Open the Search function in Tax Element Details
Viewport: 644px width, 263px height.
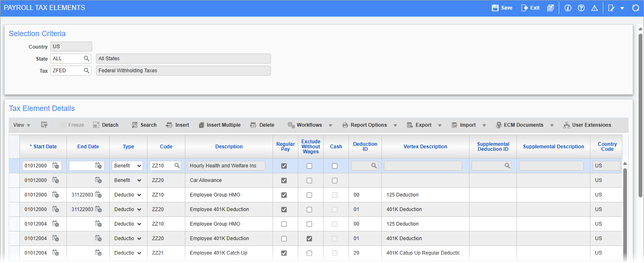pyautogui.click(x=144, y=125)
